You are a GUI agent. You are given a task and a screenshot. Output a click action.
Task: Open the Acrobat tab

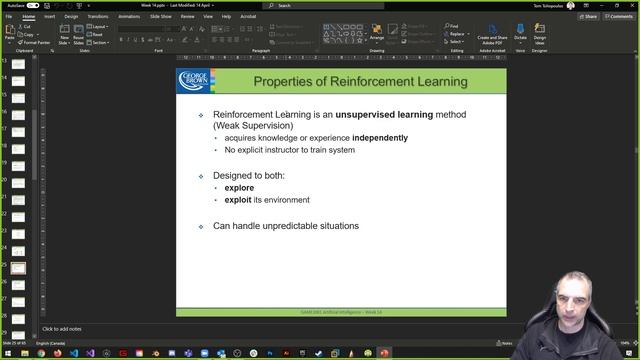click(248, 16)
